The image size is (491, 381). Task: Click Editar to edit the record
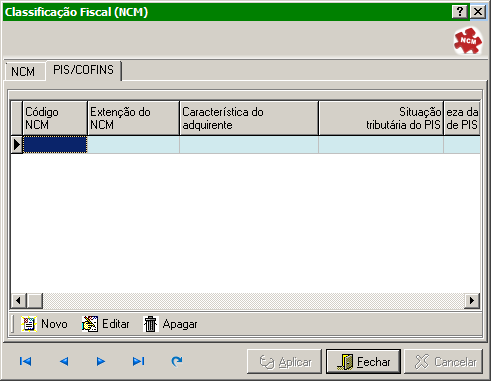click(106, 324)
